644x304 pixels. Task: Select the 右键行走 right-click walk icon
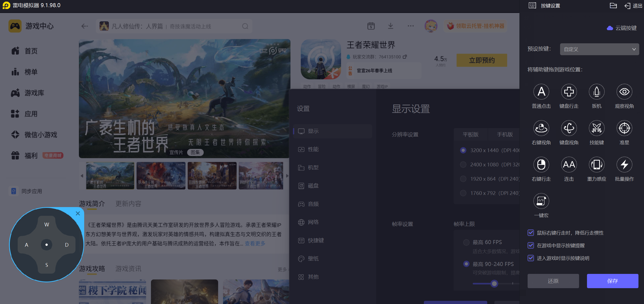[541, 165]
